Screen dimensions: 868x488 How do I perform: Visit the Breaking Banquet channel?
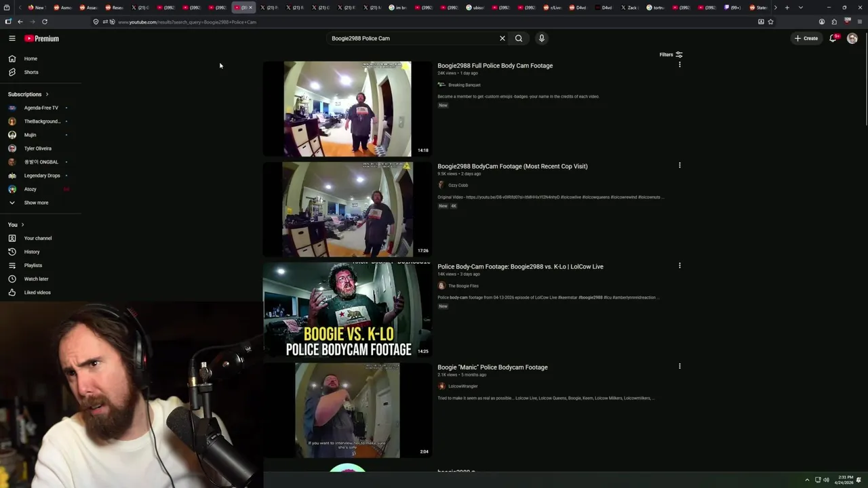[464, 85]
